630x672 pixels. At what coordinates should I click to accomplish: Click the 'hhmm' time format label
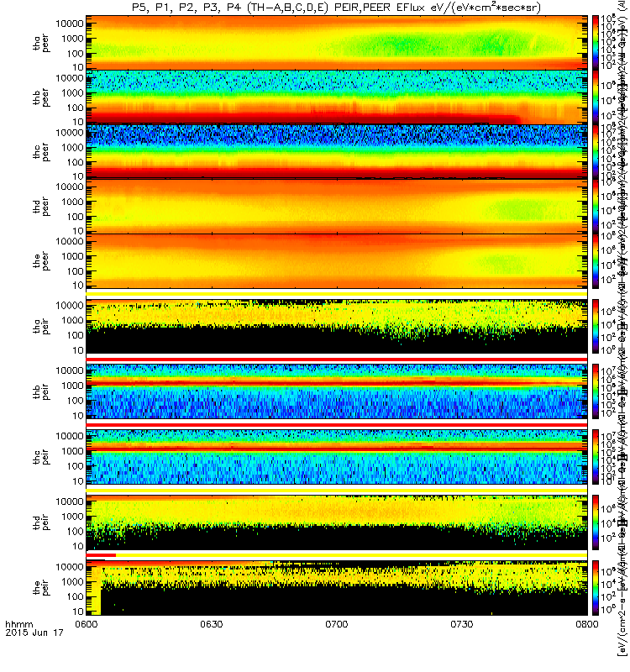coord(18,624)
